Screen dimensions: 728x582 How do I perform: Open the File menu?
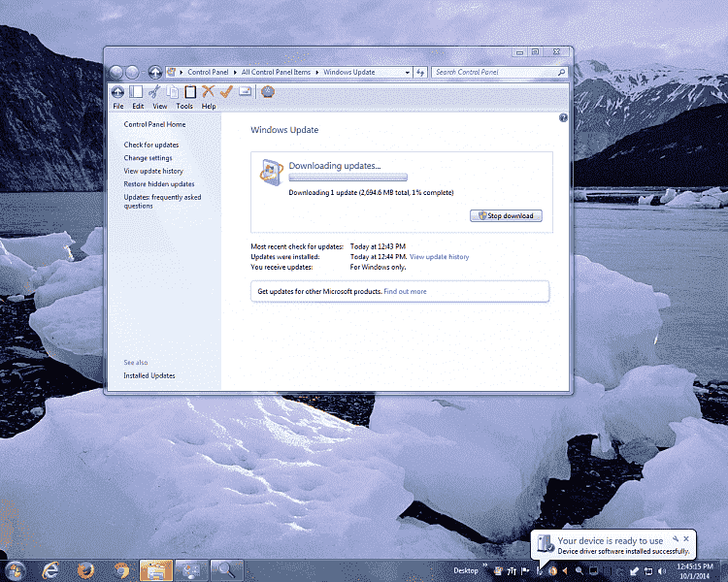pos(118,107)
